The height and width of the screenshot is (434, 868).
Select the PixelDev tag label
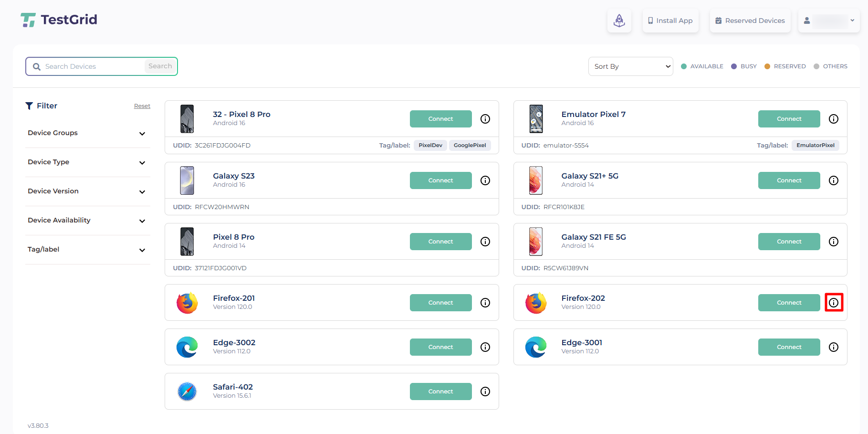click(430, 145)
